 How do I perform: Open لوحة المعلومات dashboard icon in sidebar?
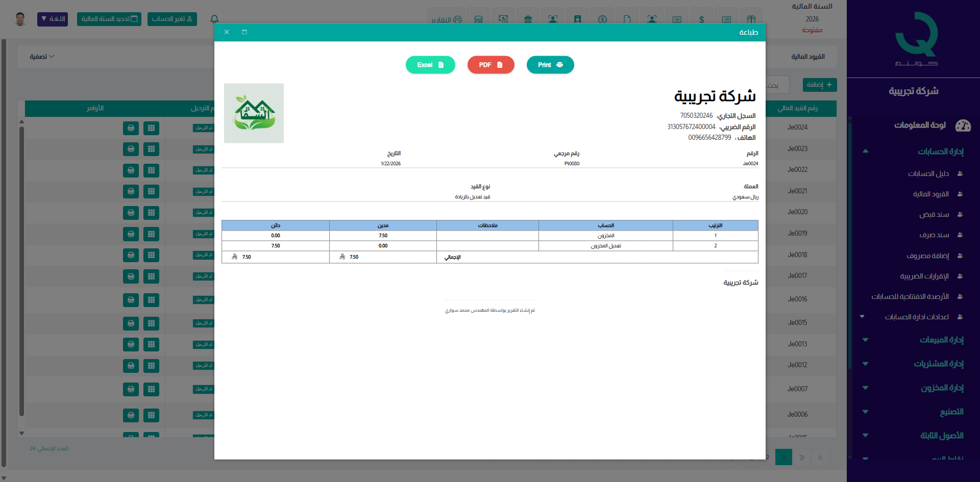tap(964, 125)
